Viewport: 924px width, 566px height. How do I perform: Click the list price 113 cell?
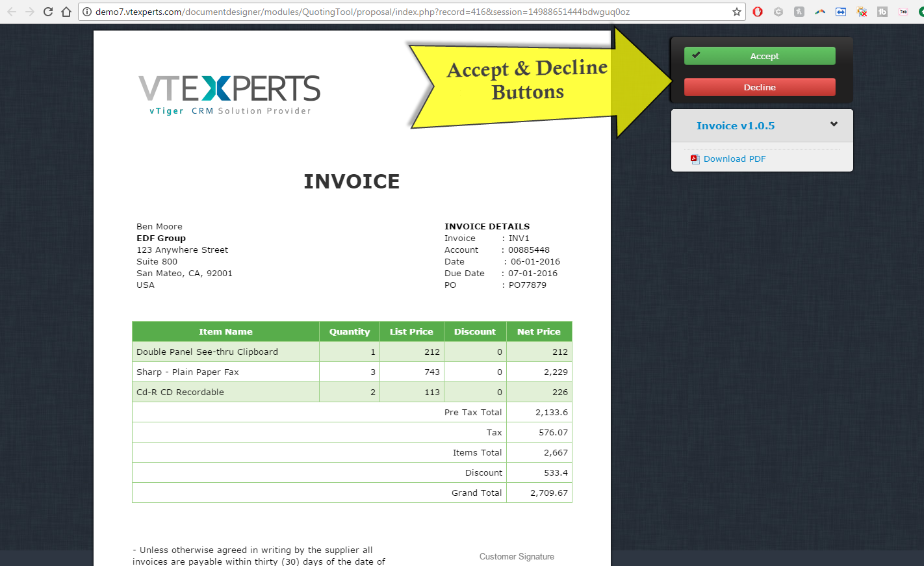pos(411,392)
